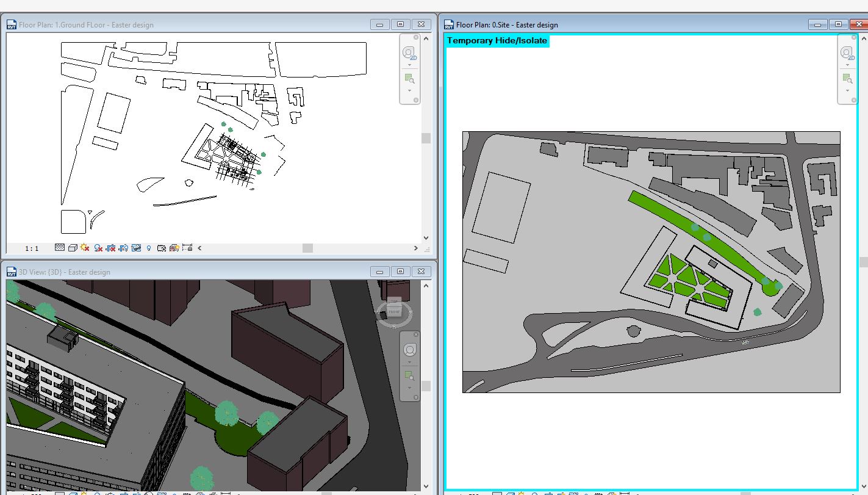Open Temporary Hide/Isolate glasses in Ground Floor view
Image resolution: width=868 pixels, height=495 pixels.
pos(136,248)
